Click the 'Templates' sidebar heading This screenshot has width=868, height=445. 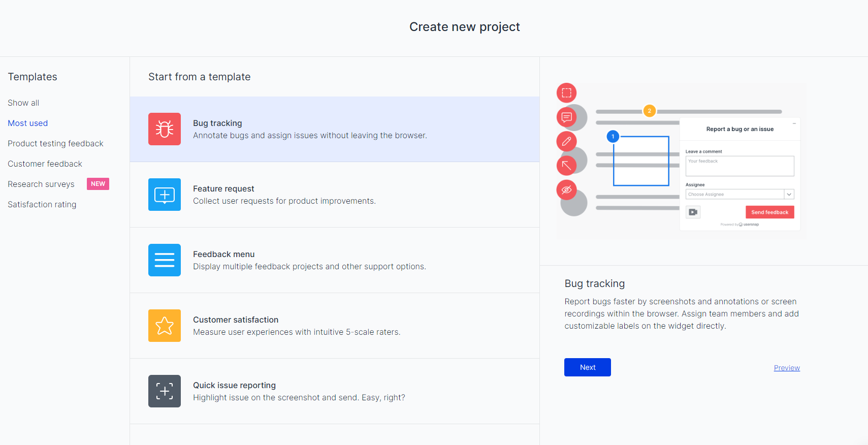tap(33, 77)
